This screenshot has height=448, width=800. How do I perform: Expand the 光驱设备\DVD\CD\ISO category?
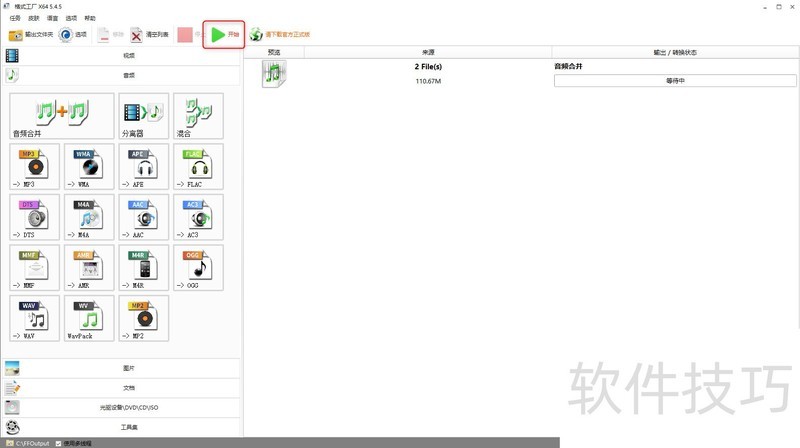(121, 408)
